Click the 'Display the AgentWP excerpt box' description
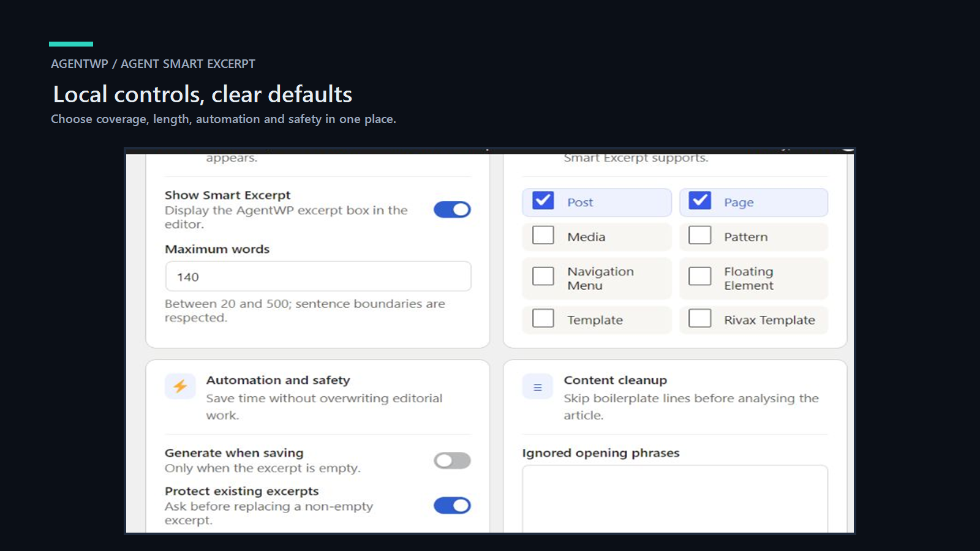This screenshot has height=551, width=980. (286, 217)
